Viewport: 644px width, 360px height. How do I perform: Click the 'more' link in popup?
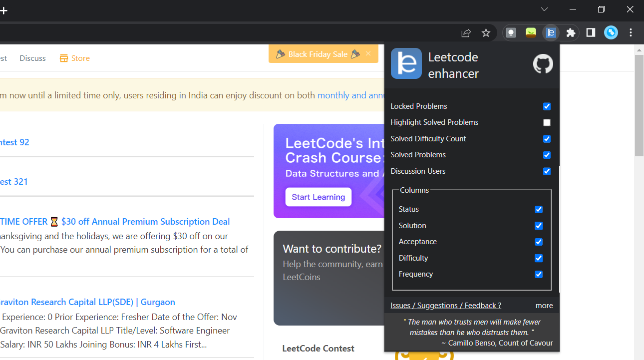point(544,306)
